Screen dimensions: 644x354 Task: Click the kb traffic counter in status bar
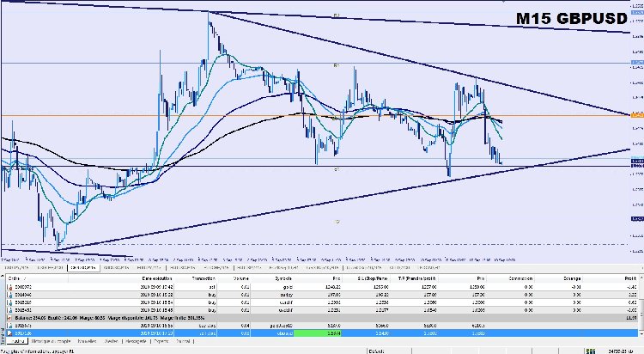pyautogui.click(x=621, y=351)
